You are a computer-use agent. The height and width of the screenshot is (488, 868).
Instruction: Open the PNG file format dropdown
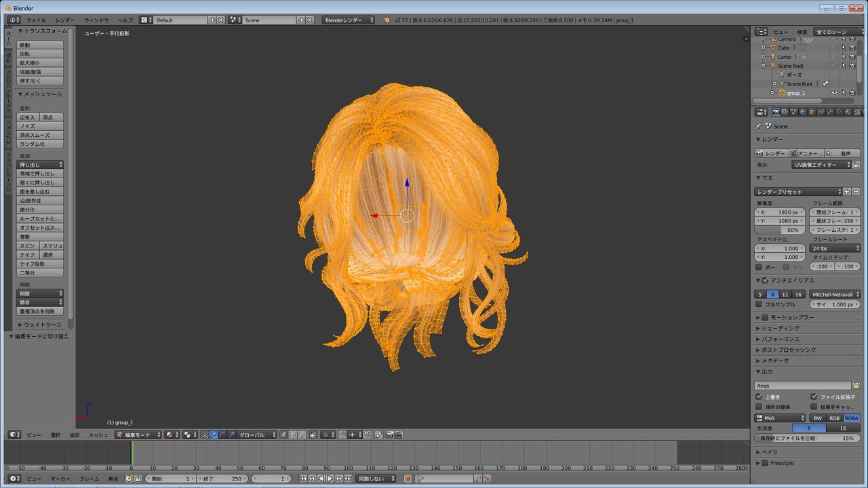pyautogui.click(x=780, y=418)
